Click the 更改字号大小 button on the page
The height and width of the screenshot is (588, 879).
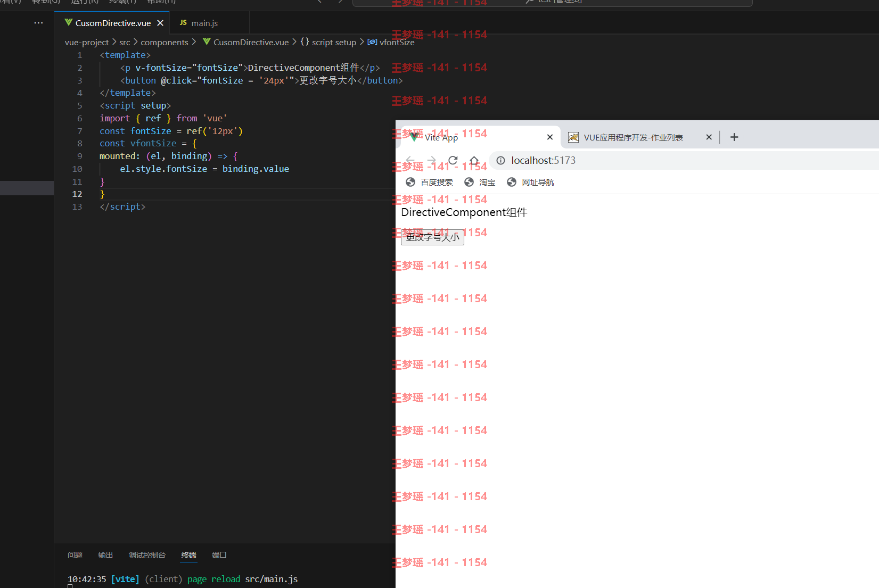click(x=432, y=237)
